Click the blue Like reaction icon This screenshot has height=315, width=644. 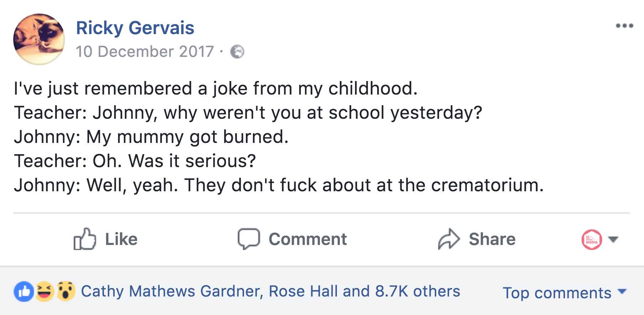pos(24,292)
